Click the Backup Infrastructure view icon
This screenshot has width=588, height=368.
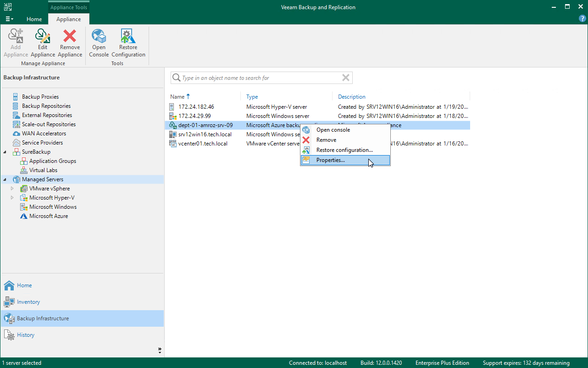point(9,318)
